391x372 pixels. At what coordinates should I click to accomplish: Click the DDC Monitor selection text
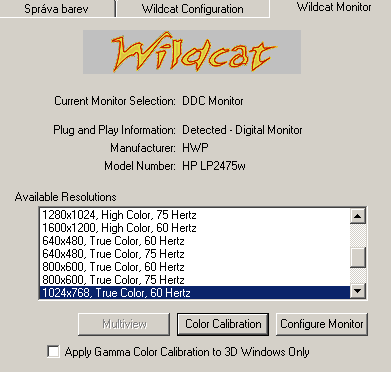point(213,101)
